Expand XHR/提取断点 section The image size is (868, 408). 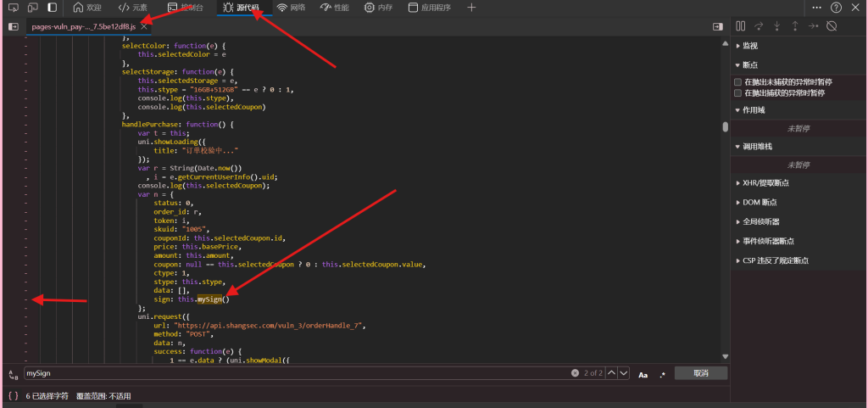766,182
